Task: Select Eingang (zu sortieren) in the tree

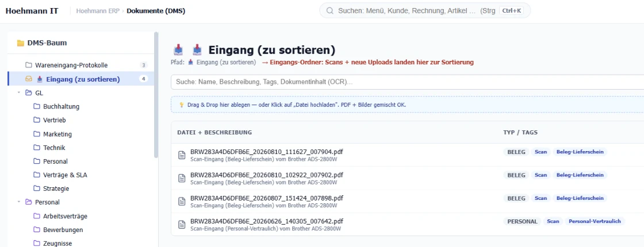Action: point(81,79)
